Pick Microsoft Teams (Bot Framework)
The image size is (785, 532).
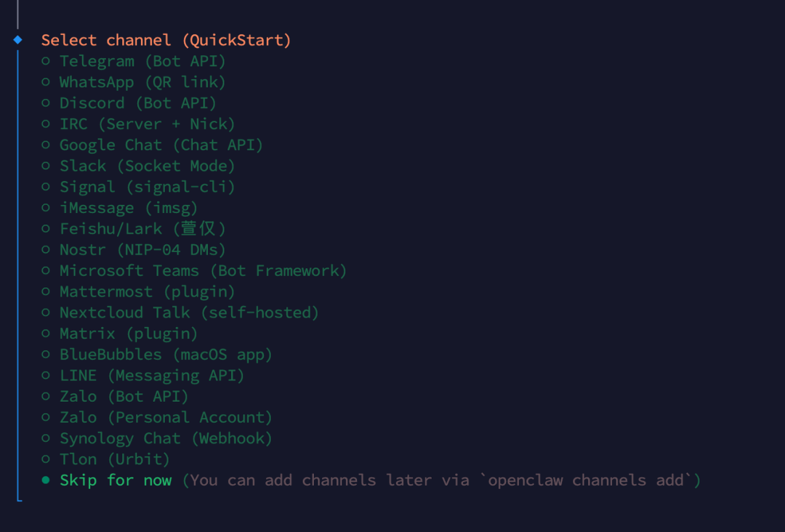pos(202,270)
